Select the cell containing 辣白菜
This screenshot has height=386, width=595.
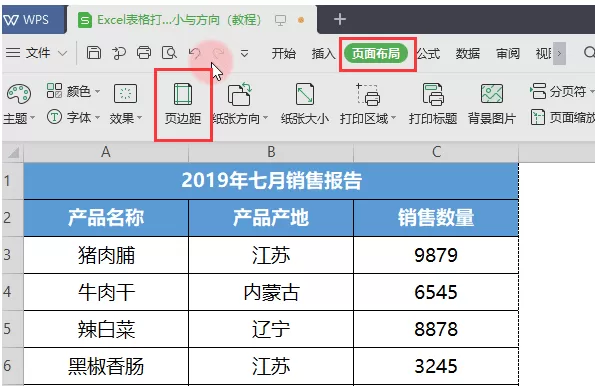click(x=106, y=329)
